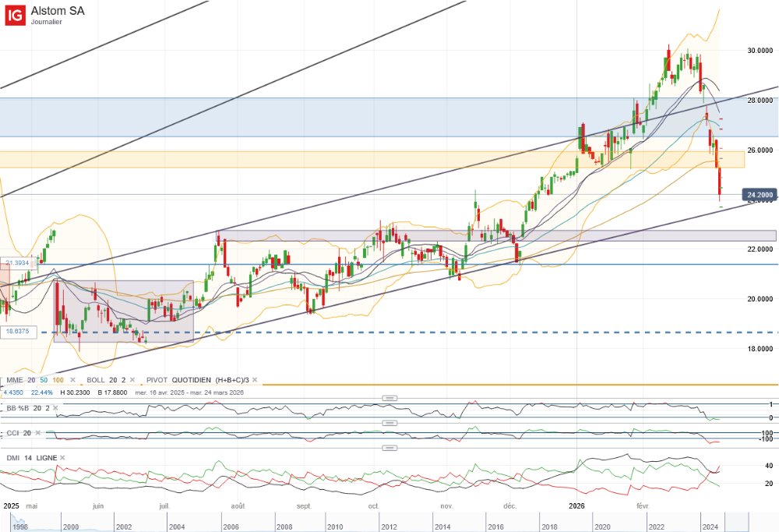Select the MME period 20 value
This screenshot has width=779, height=532.
(31, 380)
